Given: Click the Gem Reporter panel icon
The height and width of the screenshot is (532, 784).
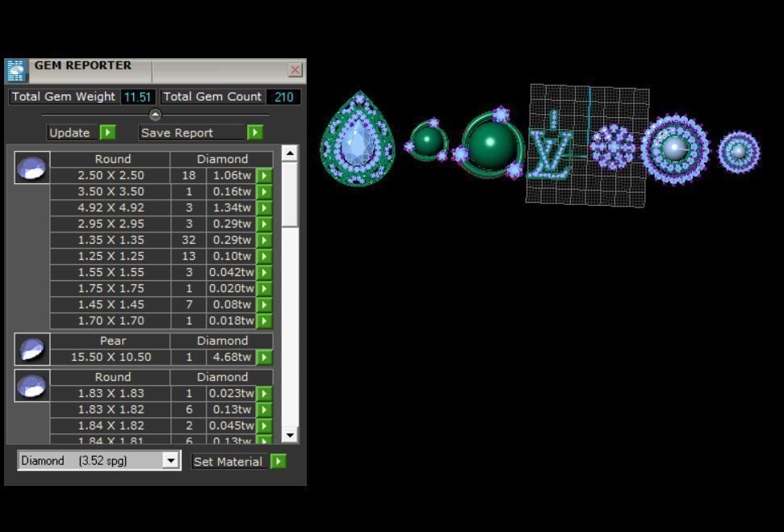Looking at the screenshot, I should (16, 70).
